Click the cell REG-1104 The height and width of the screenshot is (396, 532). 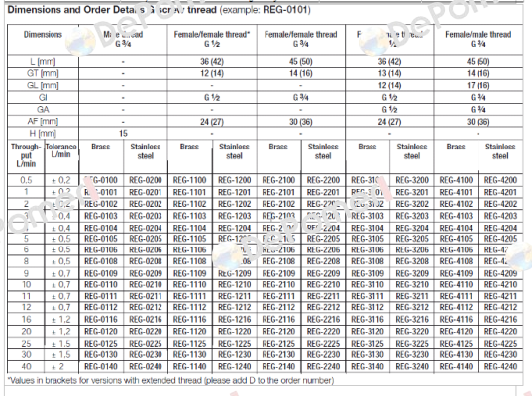coord(189,228)
